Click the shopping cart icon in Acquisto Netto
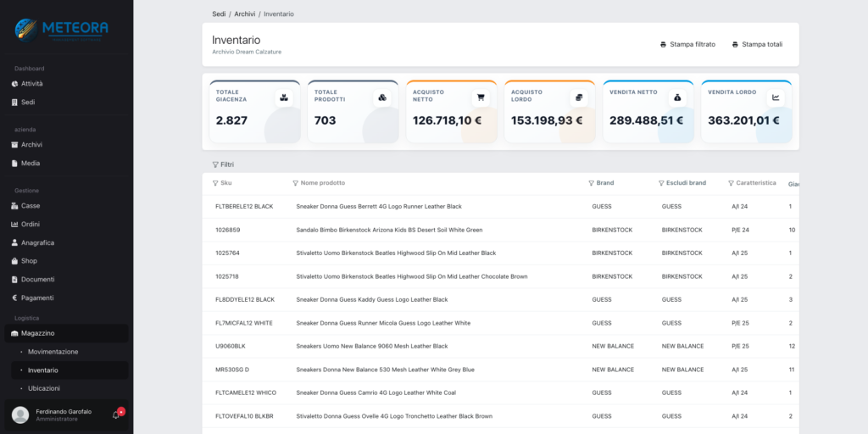This screenshot has width=868, height=434. coord(481,97)
